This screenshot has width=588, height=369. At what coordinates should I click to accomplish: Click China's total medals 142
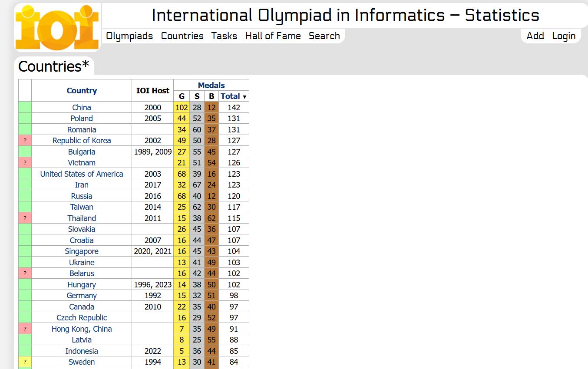click(234, 108)
